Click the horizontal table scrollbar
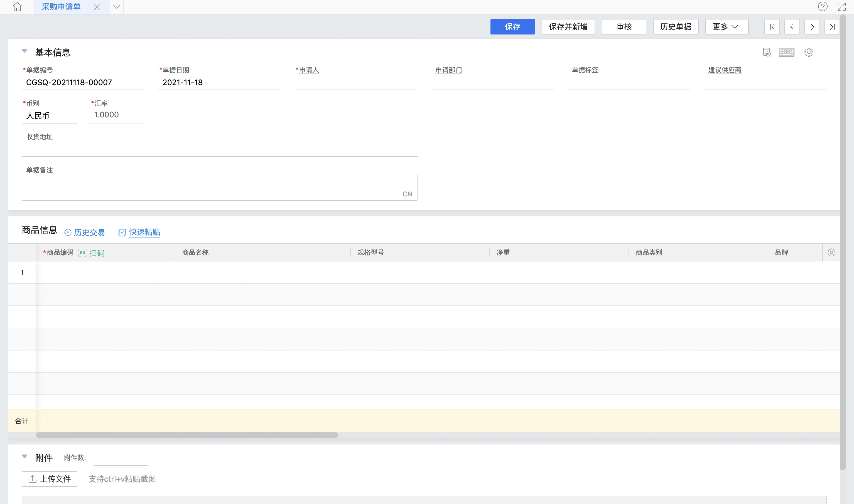The height and width of the screenshot is (504, 854). 187,435
